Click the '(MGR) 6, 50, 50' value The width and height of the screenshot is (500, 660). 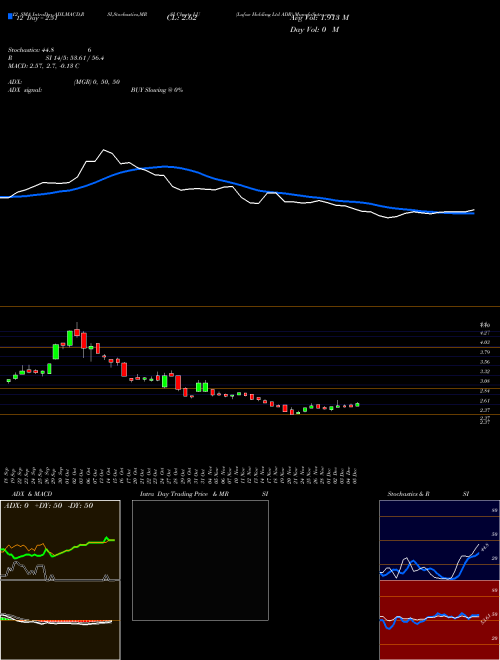[97, 82]
